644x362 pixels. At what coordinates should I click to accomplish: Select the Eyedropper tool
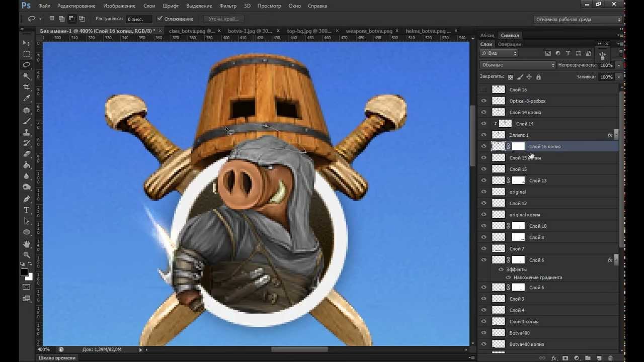click(x=27, y=99)
